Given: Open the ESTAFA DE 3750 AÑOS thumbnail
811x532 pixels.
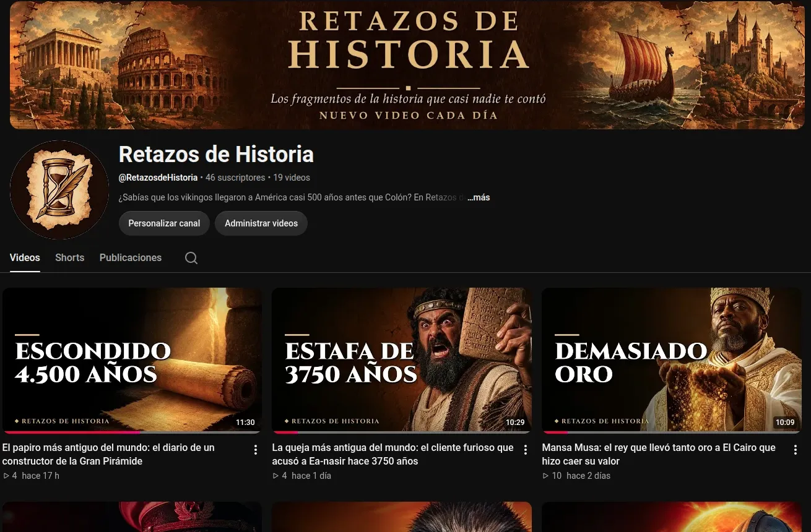Looking at the screenshot, I should click(402, 360).
